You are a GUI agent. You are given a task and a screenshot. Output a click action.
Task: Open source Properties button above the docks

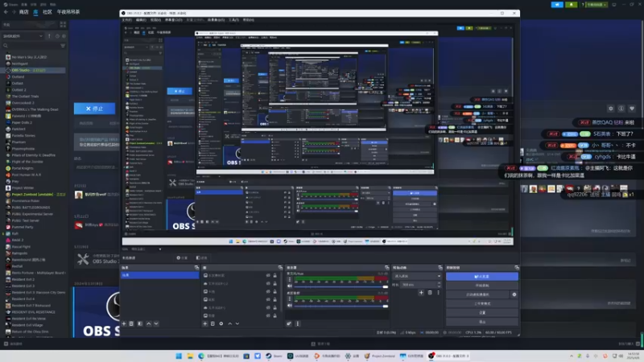tap(182, 257)
